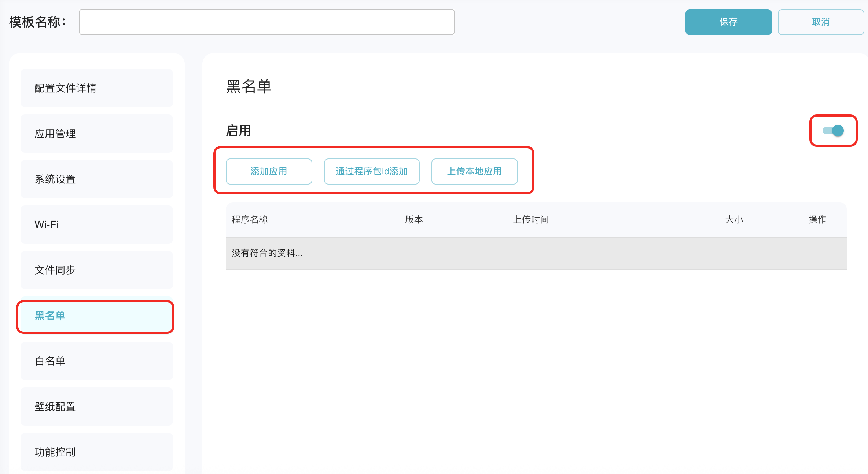868x474 pixels.
Task: Open the Wi-Fi sidebar item
Action: (x=96, y=225)
